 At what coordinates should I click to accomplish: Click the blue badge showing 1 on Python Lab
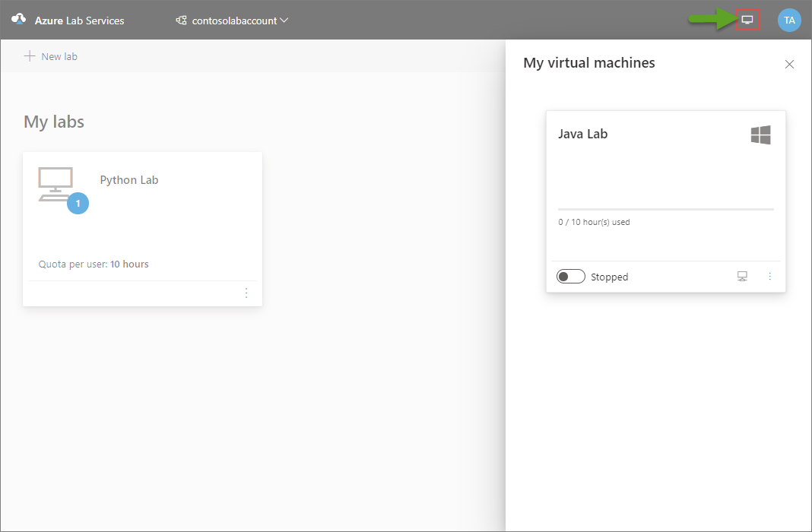[x=77, y=203]
